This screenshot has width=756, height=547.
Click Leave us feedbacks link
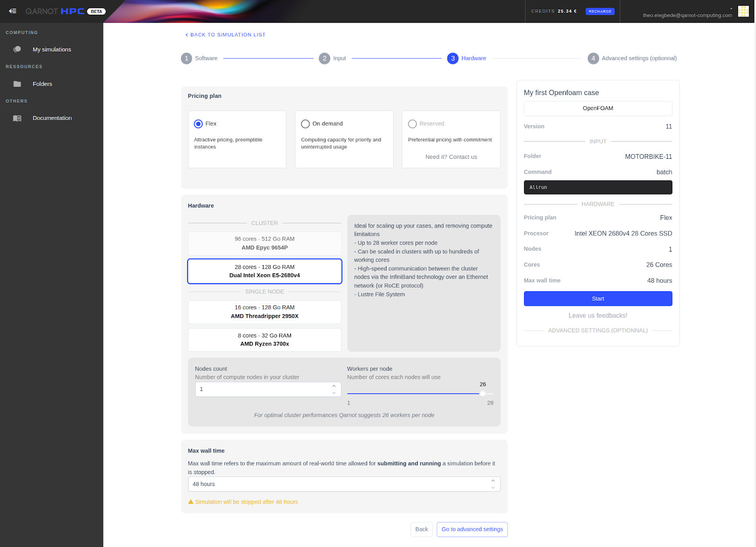[598, 315]
